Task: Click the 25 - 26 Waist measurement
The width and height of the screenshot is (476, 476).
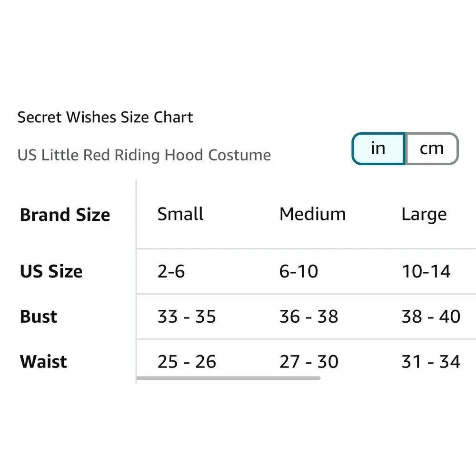Action: click(187, 362)
